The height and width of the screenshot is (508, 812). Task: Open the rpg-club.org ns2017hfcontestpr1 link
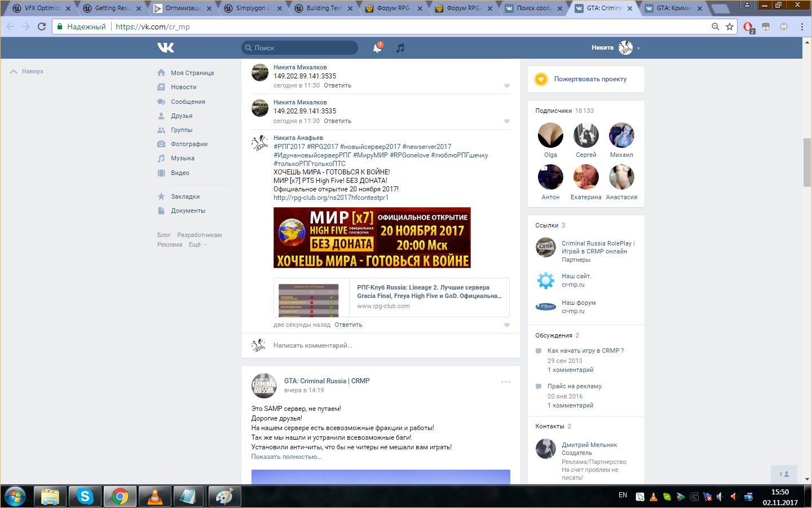[330, 198]
